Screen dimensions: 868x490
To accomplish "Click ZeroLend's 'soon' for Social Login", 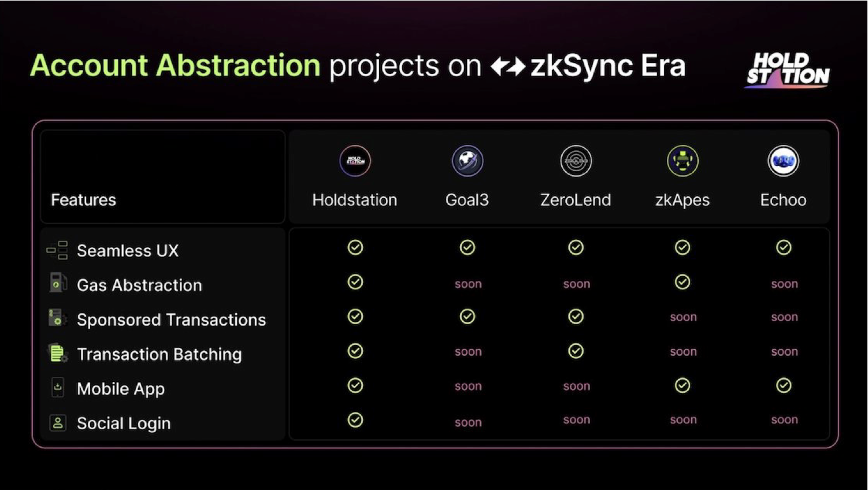I will [x=577, y=420].
